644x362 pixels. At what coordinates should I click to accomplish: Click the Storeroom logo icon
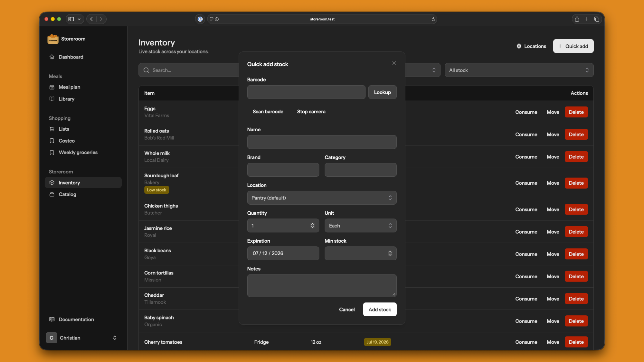[53, 39]
